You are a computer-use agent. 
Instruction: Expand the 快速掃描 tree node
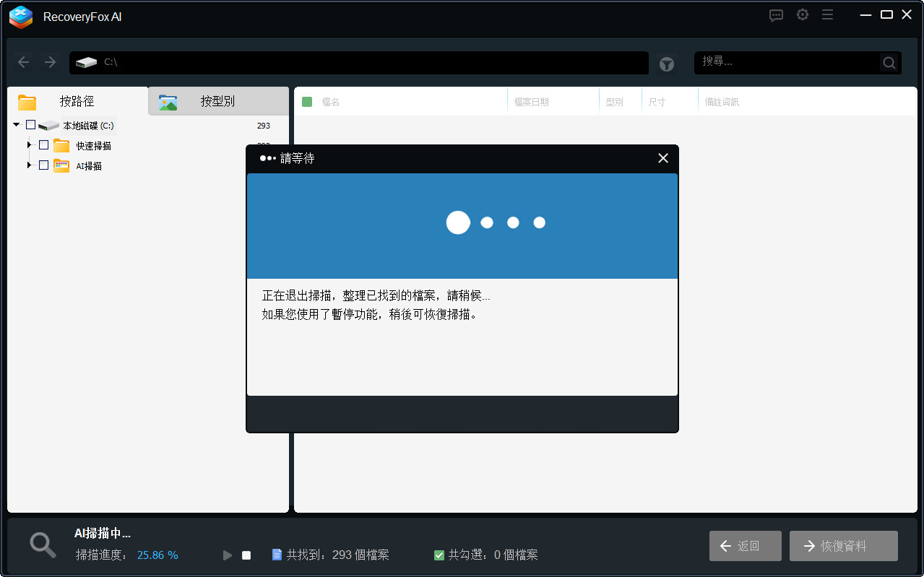click(x=29, y=144)
